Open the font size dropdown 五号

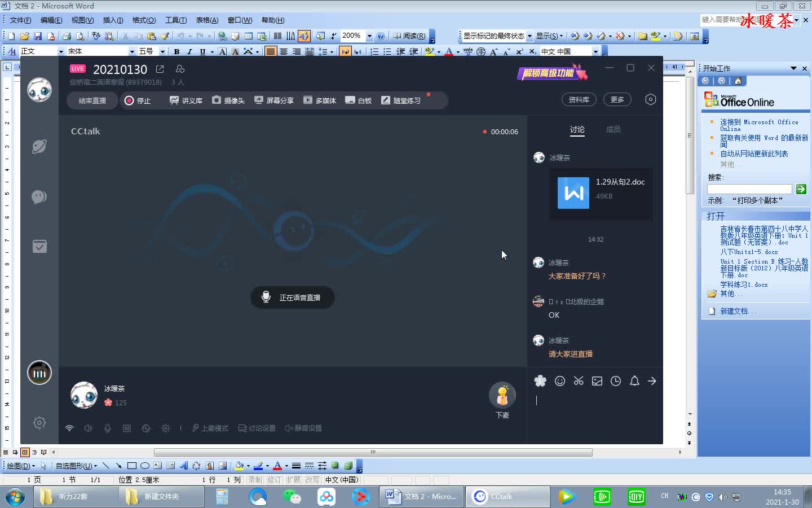point(162,51)
